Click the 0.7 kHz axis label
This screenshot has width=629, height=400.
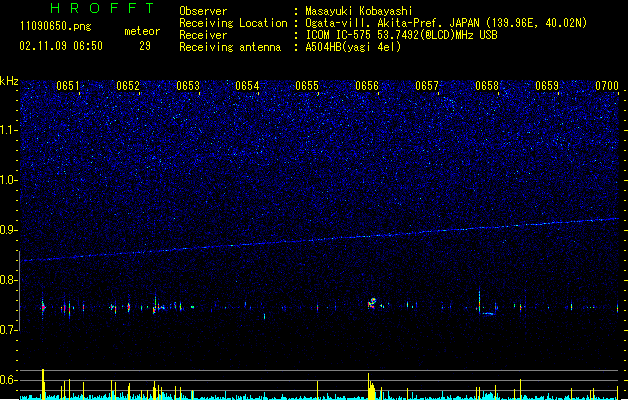coord(9,330)
